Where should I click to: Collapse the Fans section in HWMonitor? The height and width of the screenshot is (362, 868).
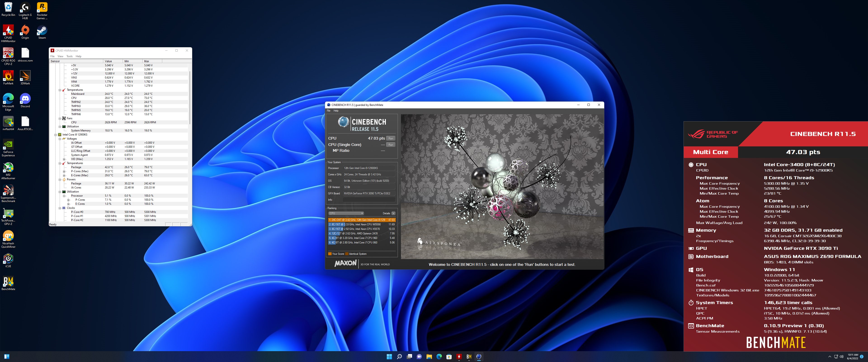pos(60,118)
